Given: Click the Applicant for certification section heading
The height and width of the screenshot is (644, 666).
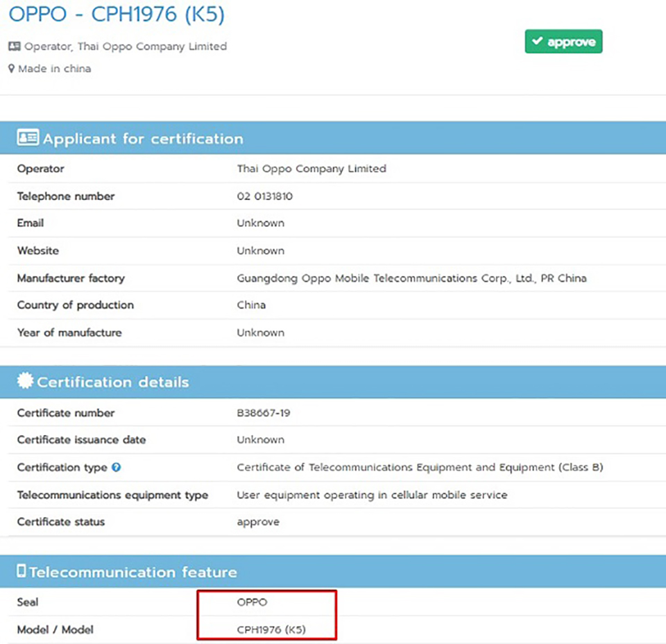Looking at the screenshot, I should tap(143, 139).
